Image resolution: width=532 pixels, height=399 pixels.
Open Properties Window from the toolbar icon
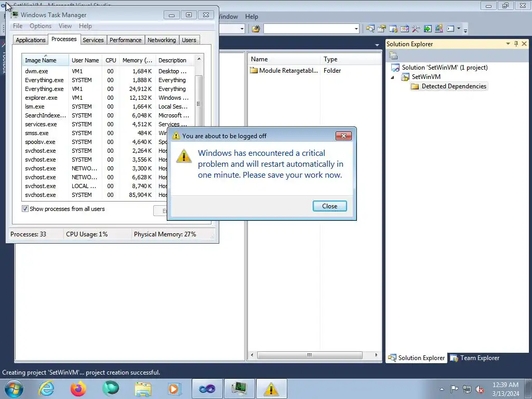click(382, 29)
